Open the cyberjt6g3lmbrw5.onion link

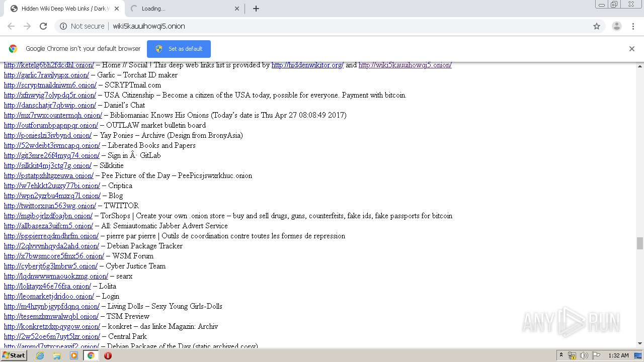[x=51, y=266]
